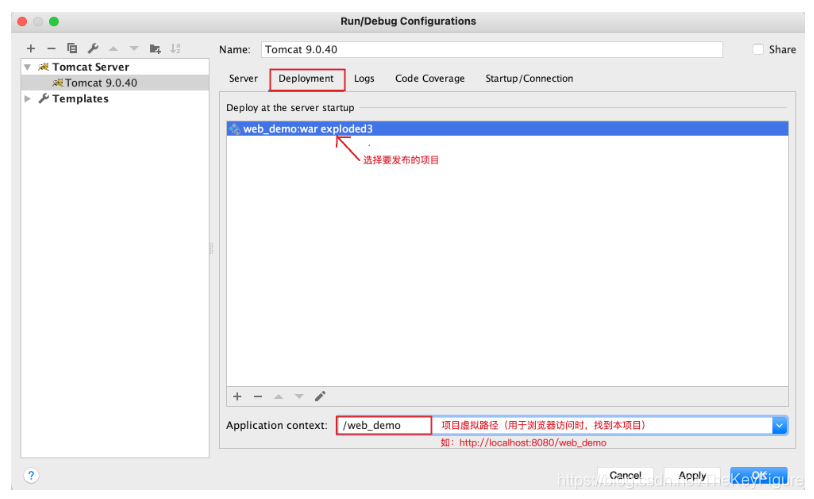Viewport: 814px width, 499px height.
Task: Select Templates label in tree
Action: click(80, 99)
